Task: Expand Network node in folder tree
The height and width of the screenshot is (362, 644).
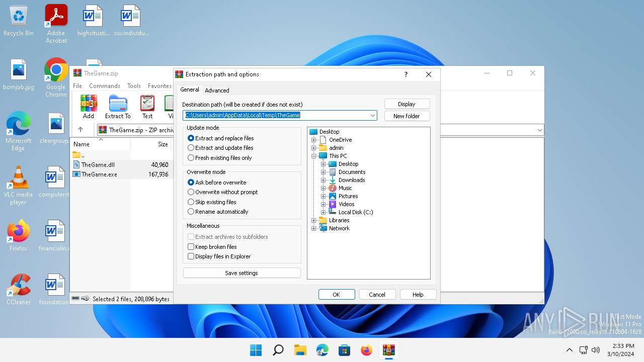Action: click(314, 228)
